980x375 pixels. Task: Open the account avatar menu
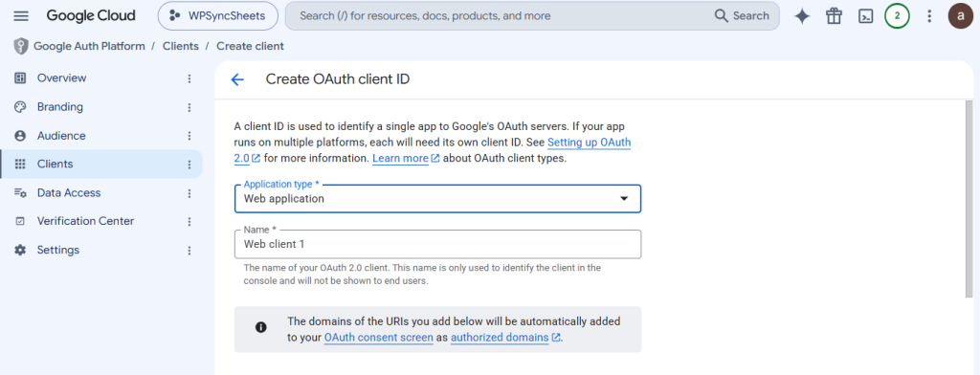961,16
